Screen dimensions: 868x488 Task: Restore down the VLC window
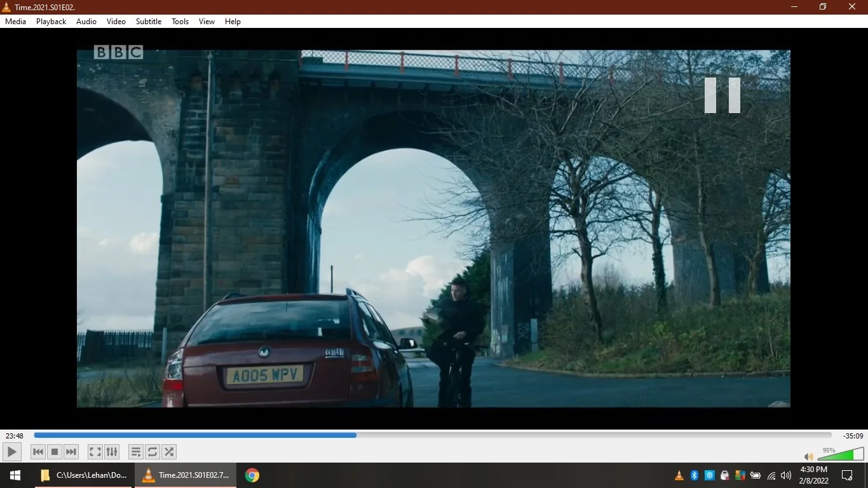823,7
